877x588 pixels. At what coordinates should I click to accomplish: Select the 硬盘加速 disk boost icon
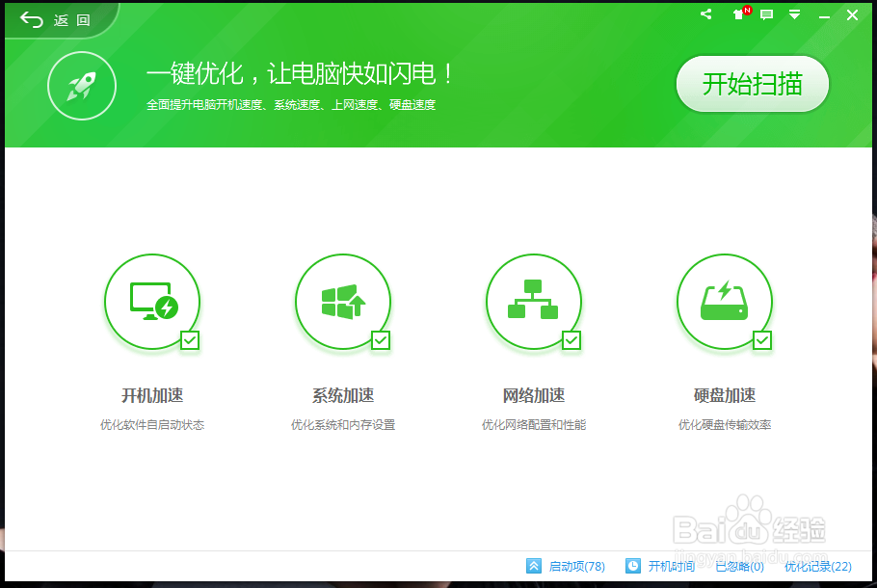tap(724, 299)
